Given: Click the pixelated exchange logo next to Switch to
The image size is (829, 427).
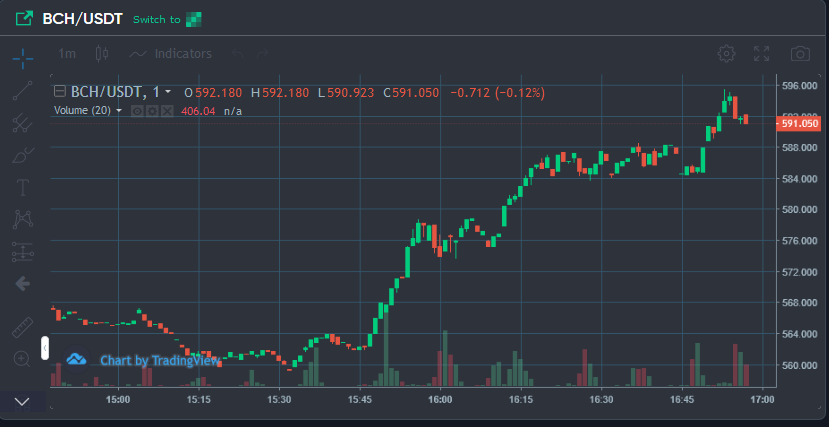Looking at the screenshot, I should pyautogui.click(x=194, y=20).
